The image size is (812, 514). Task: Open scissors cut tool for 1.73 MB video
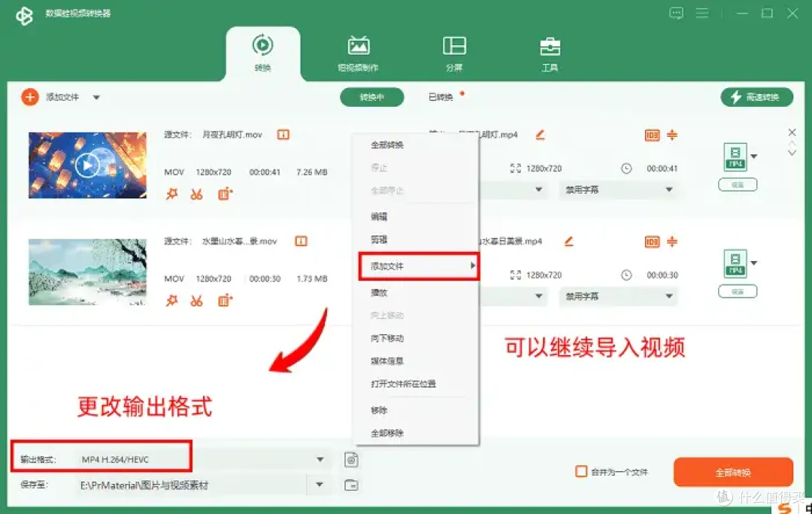(196, 301)
